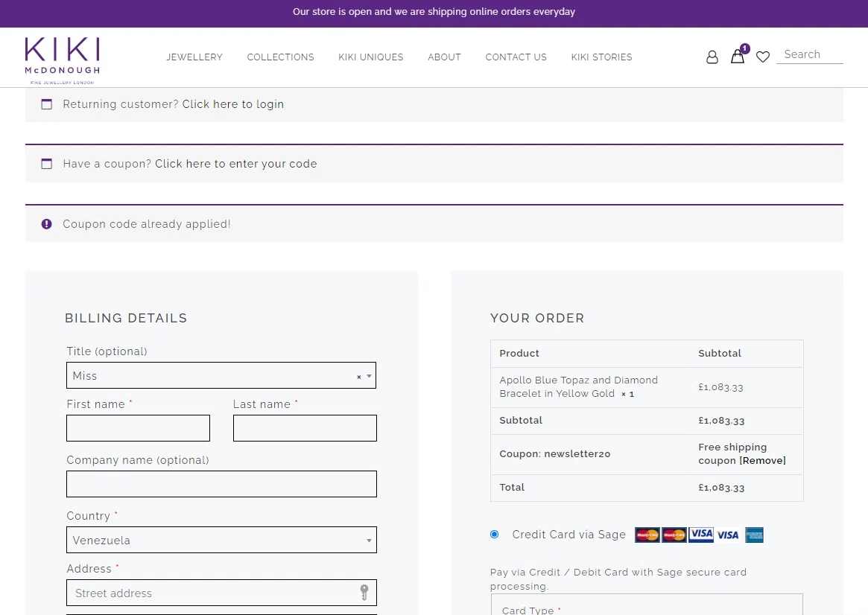The image size is (868, 615).
Task: Clear the Miss title selection with the x
Action: pyautogui.click(x=358, y=377)
